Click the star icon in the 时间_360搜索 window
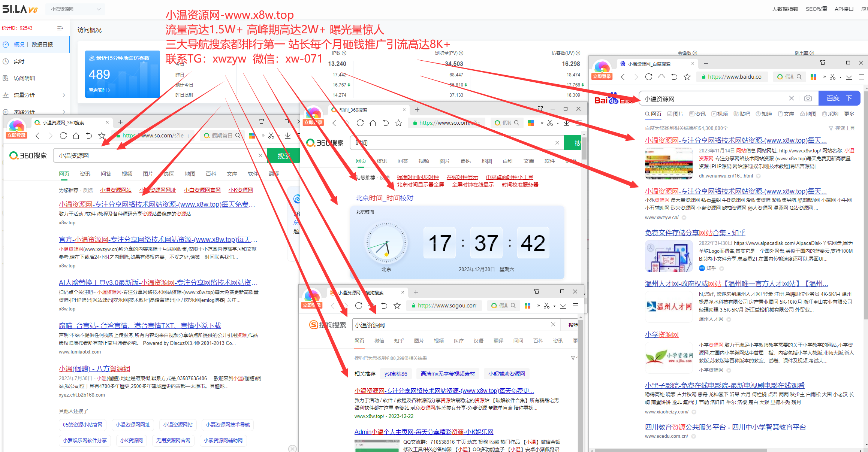The width and height of the screenshot is (868, 452). [x=398, y=123]
